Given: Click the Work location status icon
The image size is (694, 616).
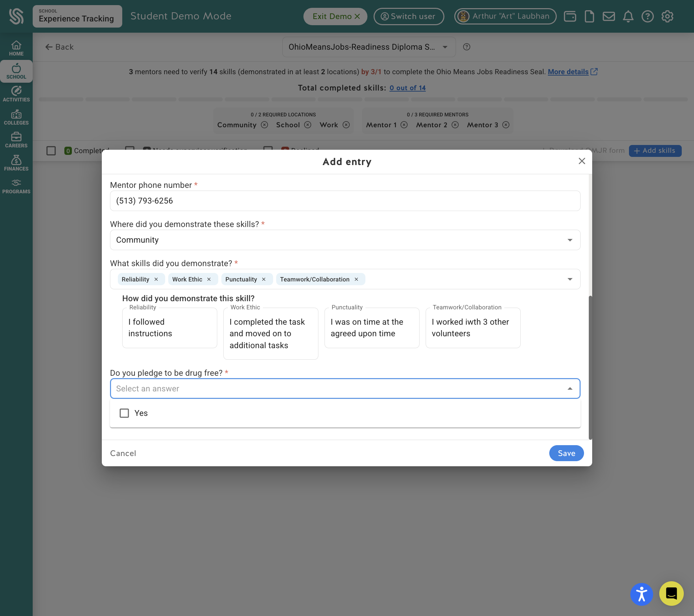Looking at the screenshot, I should click(346, 125).
